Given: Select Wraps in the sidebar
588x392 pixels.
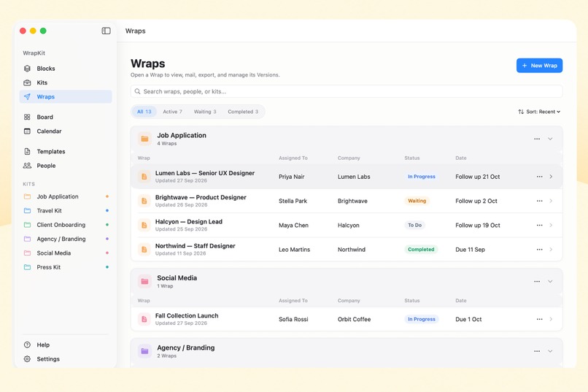Looking at the screenshot, I should [66, 96].
